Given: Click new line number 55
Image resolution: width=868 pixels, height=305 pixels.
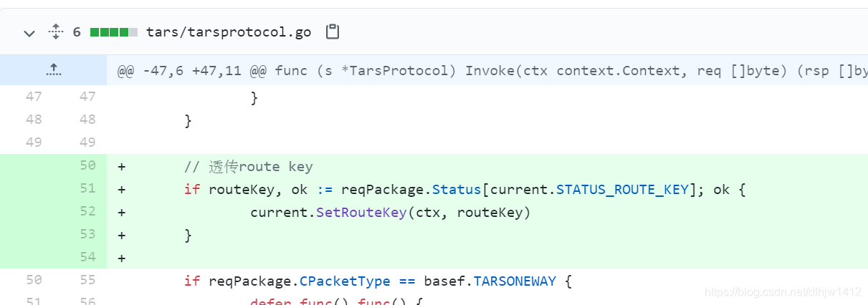Looking at the screenshot, I should [87, 280].
